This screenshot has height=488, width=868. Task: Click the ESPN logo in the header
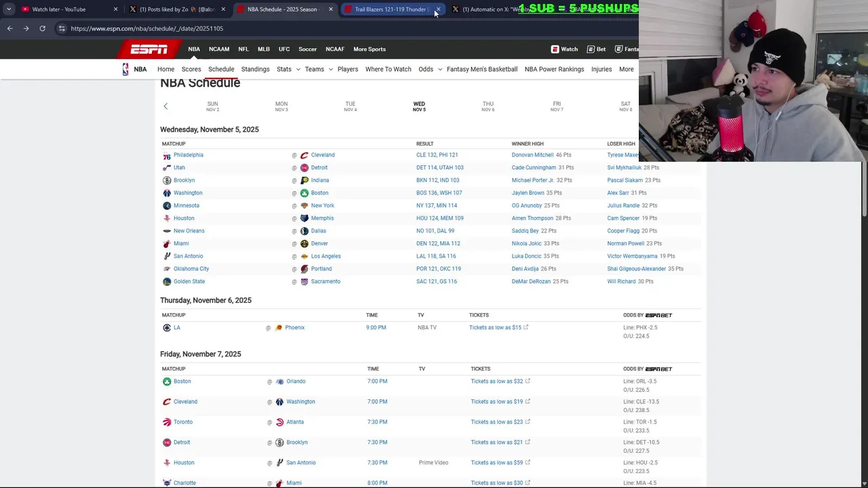pyautogui.click(x=149, y=49)
